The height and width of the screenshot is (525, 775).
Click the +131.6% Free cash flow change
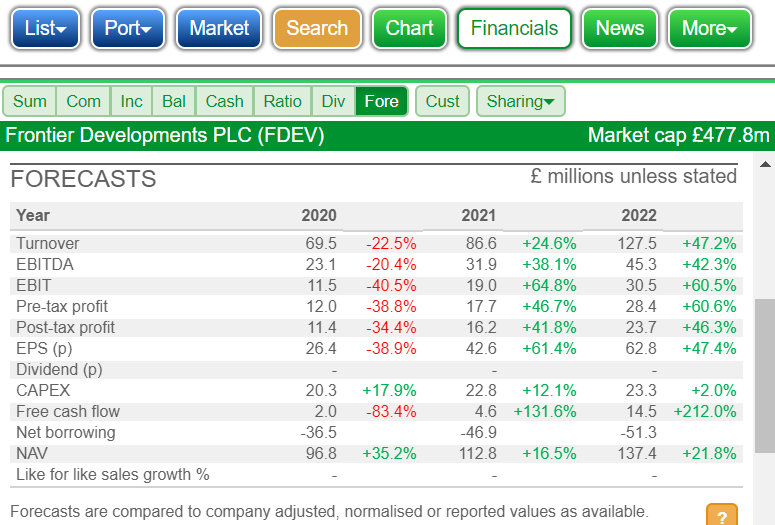(x=545, y=412)
